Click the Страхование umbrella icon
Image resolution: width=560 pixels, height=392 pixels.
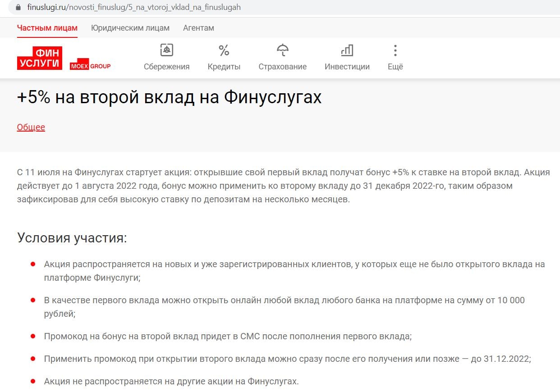[x=282, y=50]
